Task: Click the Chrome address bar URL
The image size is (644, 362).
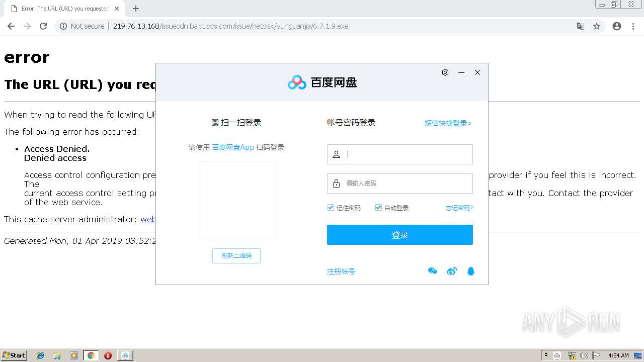Action: [x=230, y=26]
